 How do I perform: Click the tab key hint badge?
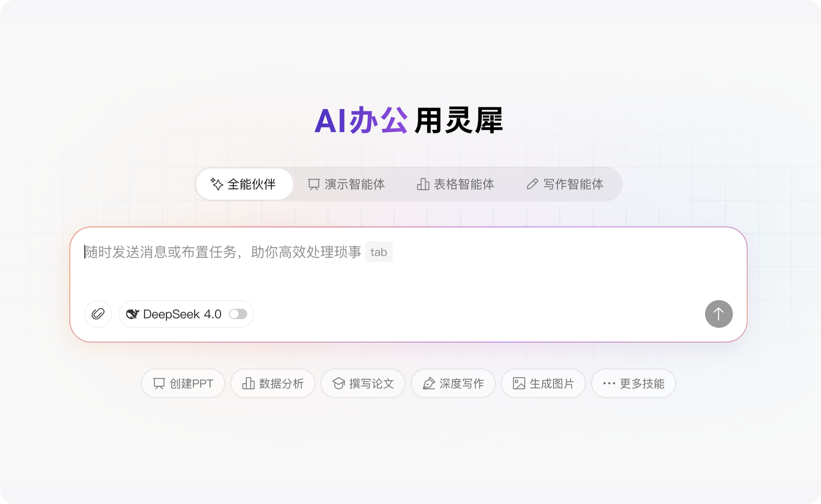[378, 251]
